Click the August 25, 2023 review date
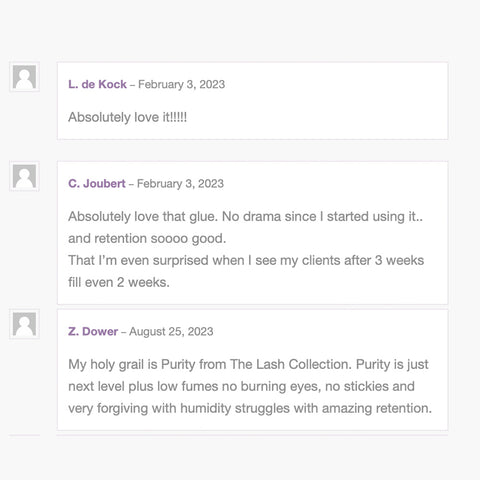The width and height of the screenshot is (480, 480). pos(171,332)
